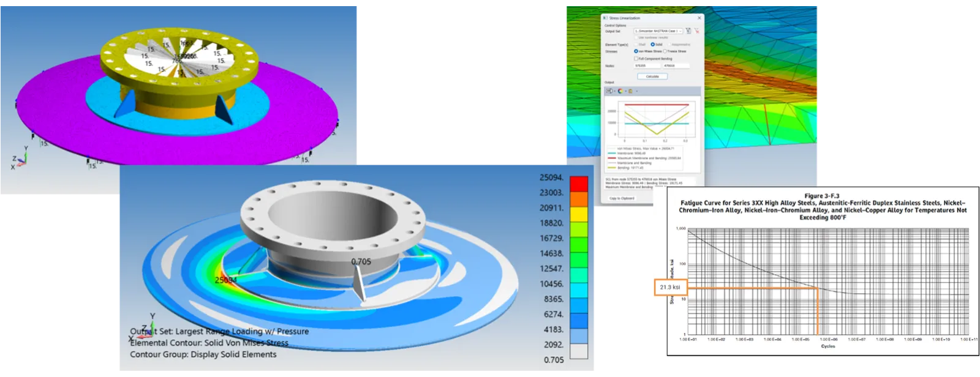980x377 pixels.
Task: Click the Output Set: Largest Range Loading w/ Pressure text
Action: (219, 331)
